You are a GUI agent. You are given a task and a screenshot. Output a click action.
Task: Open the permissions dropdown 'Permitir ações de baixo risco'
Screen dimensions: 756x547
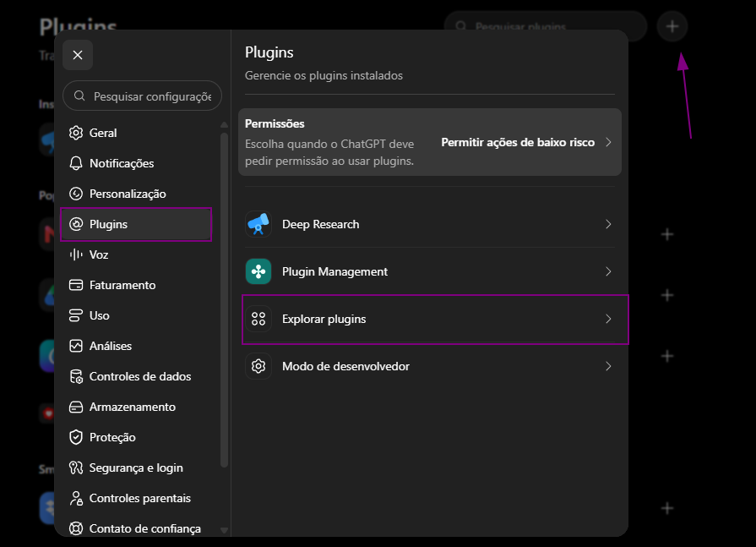pyautogui.click(x=527, y=142)
